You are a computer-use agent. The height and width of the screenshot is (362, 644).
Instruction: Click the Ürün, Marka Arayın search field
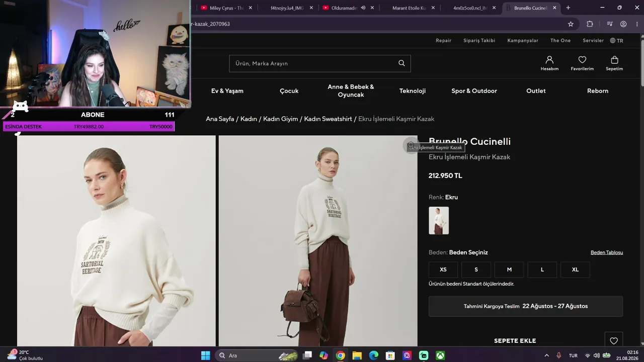(x=320, y=63)
